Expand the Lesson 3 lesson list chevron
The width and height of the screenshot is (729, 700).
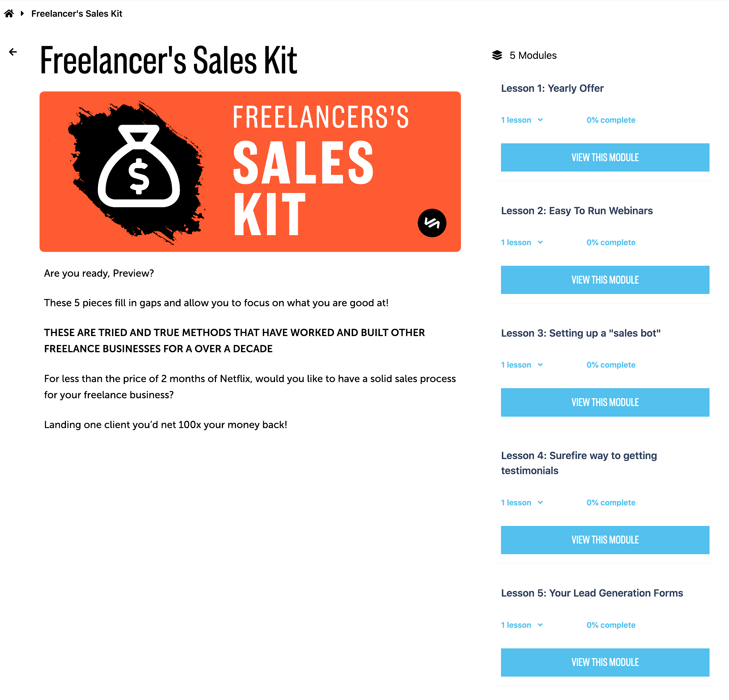pyautogui.click(x=540, y=365)
